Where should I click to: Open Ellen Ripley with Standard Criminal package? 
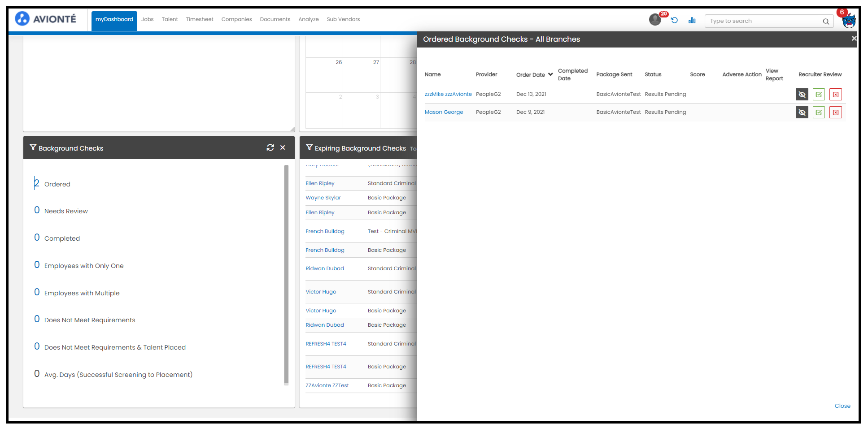click(x=320, y=183)
